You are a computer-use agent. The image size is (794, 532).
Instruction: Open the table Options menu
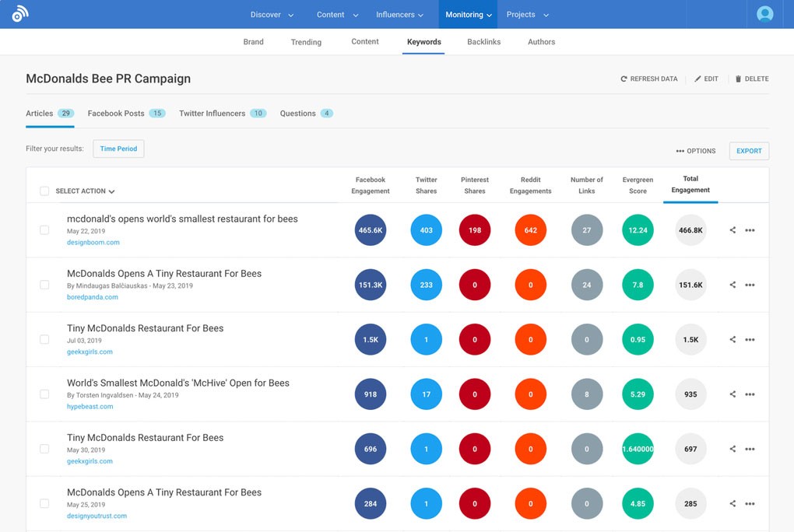(696, 151)
